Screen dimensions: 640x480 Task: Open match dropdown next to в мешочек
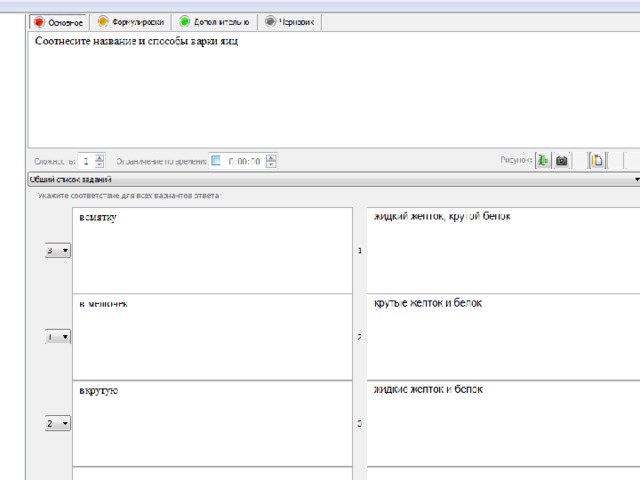[x=58, y=337]
